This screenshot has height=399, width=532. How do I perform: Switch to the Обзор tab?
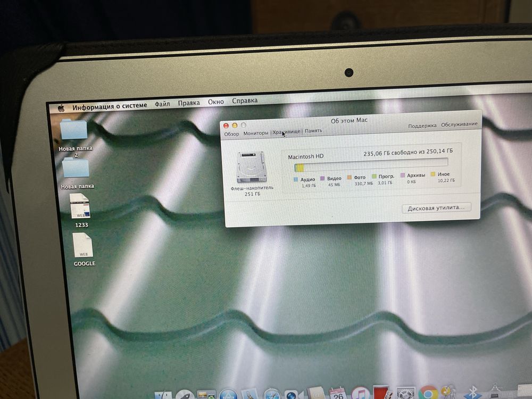pyautogui.click(x=231, y=134)
